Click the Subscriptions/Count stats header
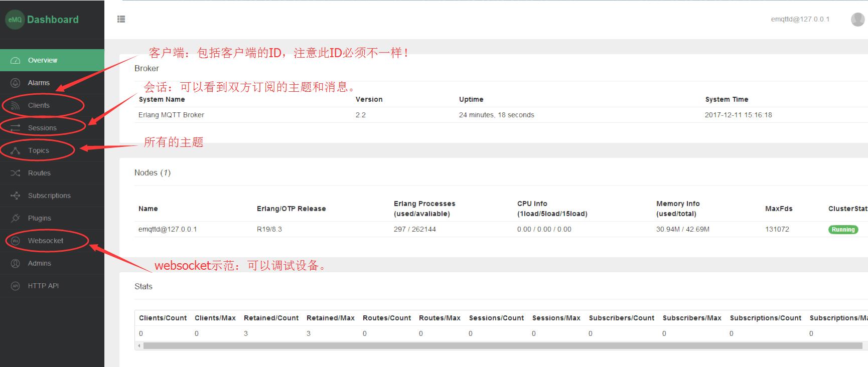The width and height of the screenshot is (868, 367). [x=766, y=318]
